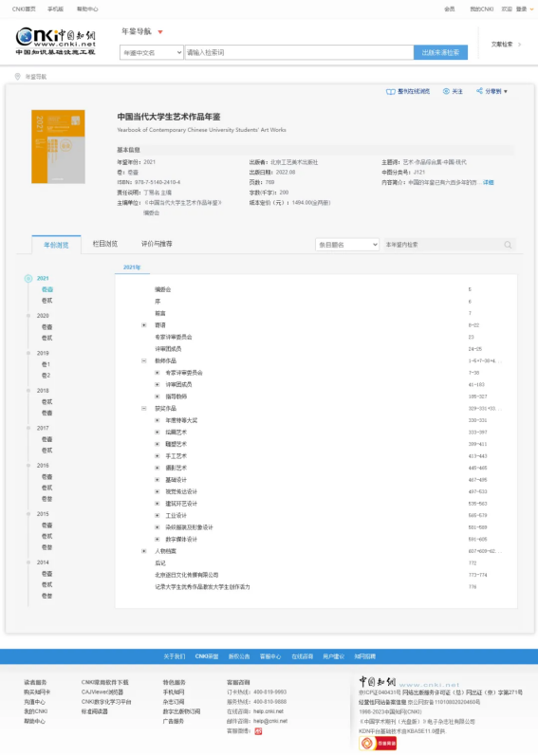This screenshot has height=756, width=538.
Task: Switch to the 评价与推荐 tab
Action: (x=157, y=244)
